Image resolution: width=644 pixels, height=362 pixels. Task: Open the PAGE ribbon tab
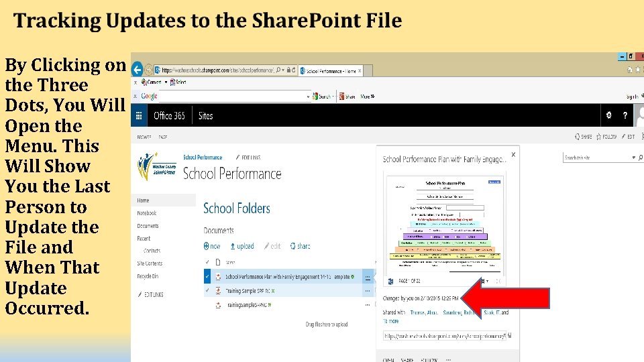[162, 137]
